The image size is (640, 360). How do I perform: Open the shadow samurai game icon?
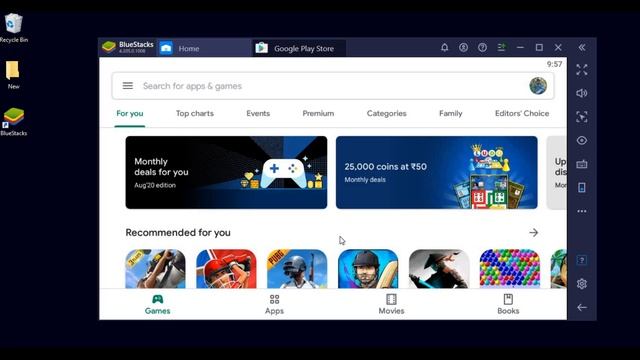[x=439, y=269]
